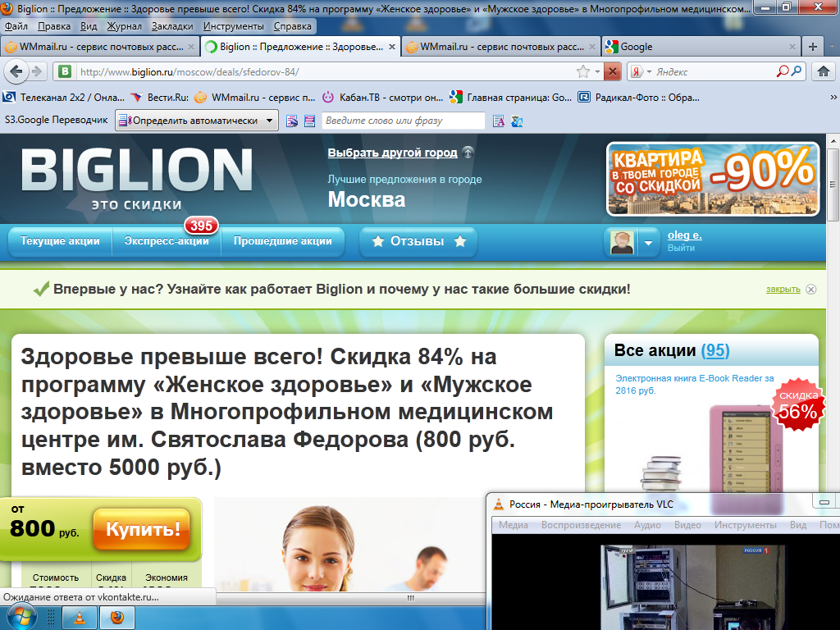Open the Файл menu
840x630 pixels.
point(16,26)
